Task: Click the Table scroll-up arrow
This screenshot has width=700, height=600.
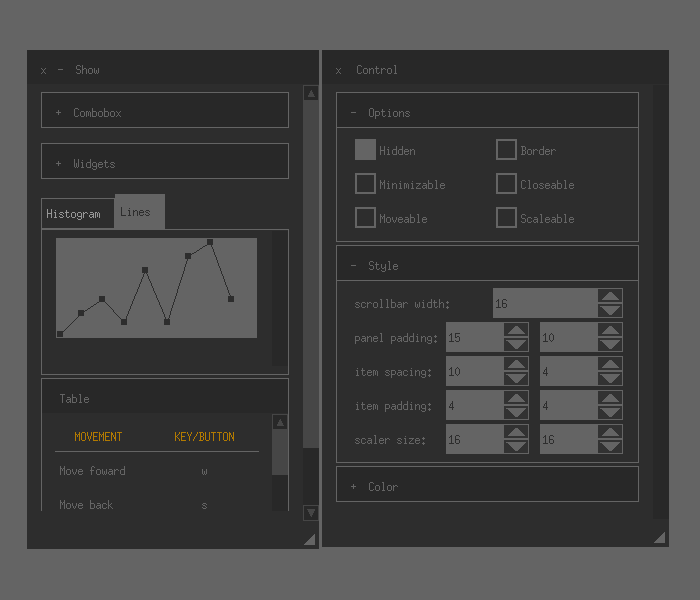Action: click(x=280, y=422)
